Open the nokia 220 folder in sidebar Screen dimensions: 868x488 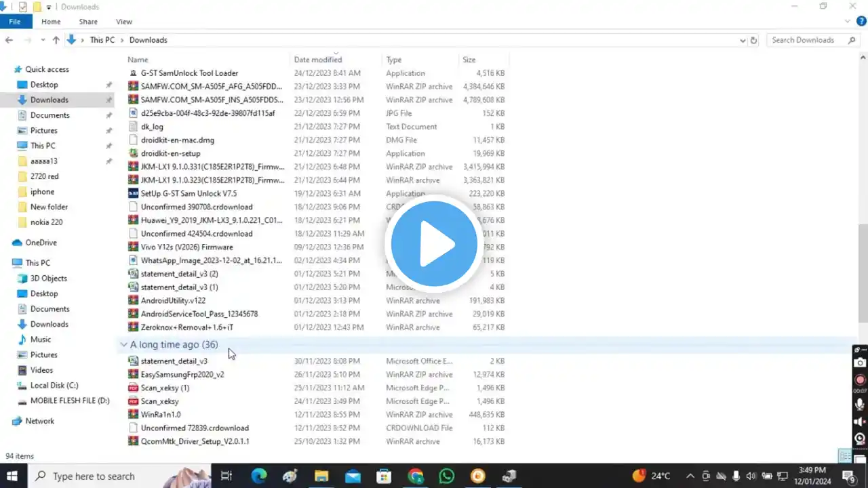[x=47, y=222]
